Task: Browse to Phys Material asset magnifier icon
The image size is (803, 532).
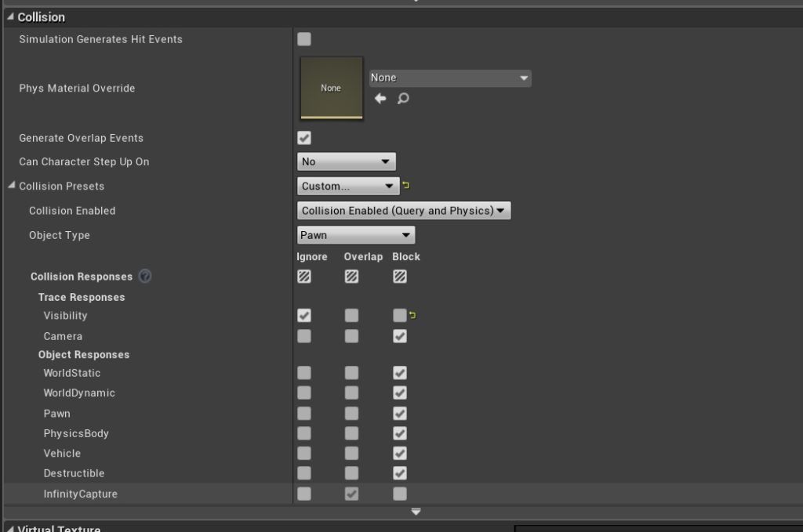Action: 403,99
